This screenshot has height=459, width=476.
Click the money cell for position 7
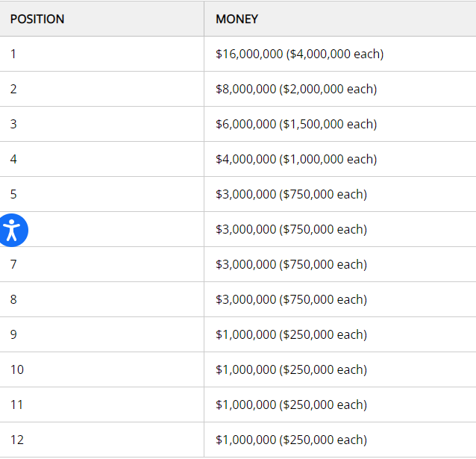click(x=291, y=265)
